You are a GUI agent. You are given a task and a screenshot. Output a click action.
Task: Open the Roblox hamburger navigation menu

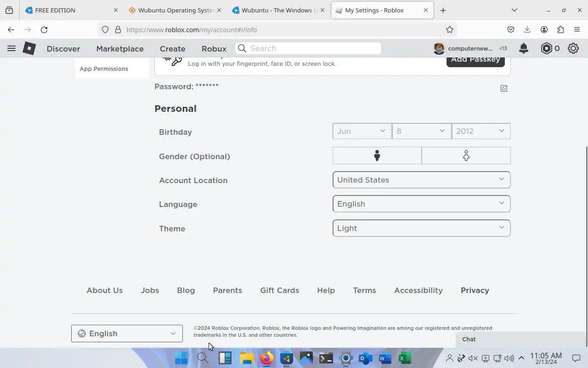click(x=11, y=48)
